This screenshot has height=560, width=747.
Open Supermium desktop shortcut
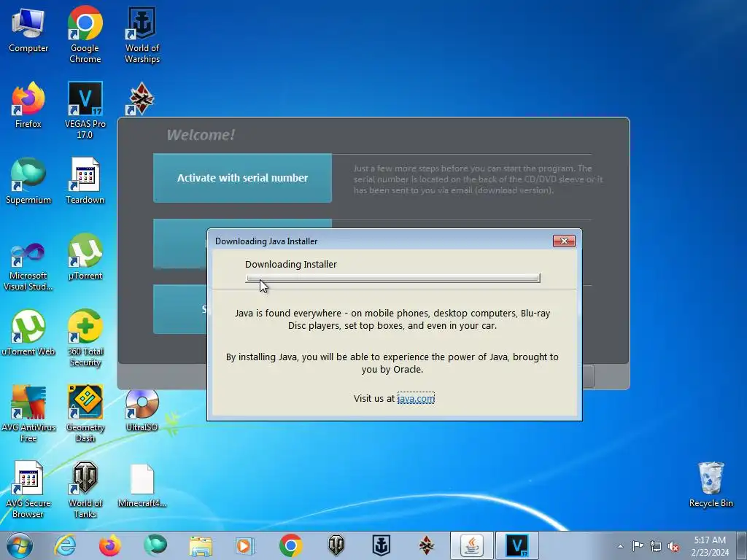click(28, 181)
